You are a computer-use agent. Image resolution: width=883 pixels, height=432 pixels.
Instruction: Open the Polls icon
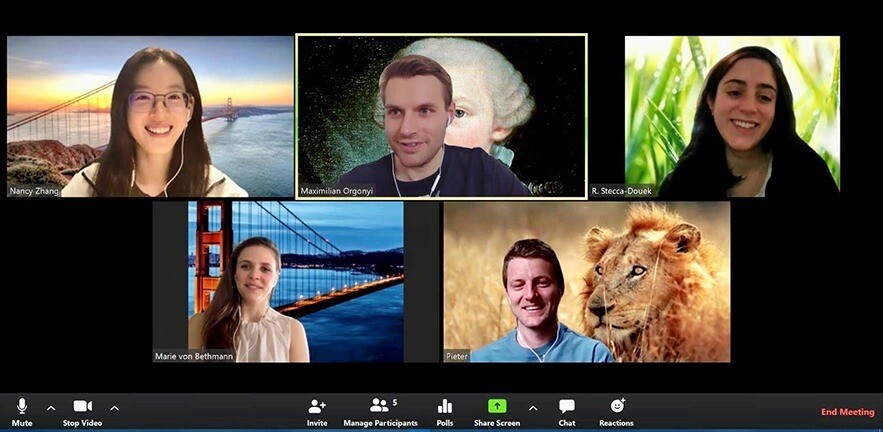coord(445,407)
